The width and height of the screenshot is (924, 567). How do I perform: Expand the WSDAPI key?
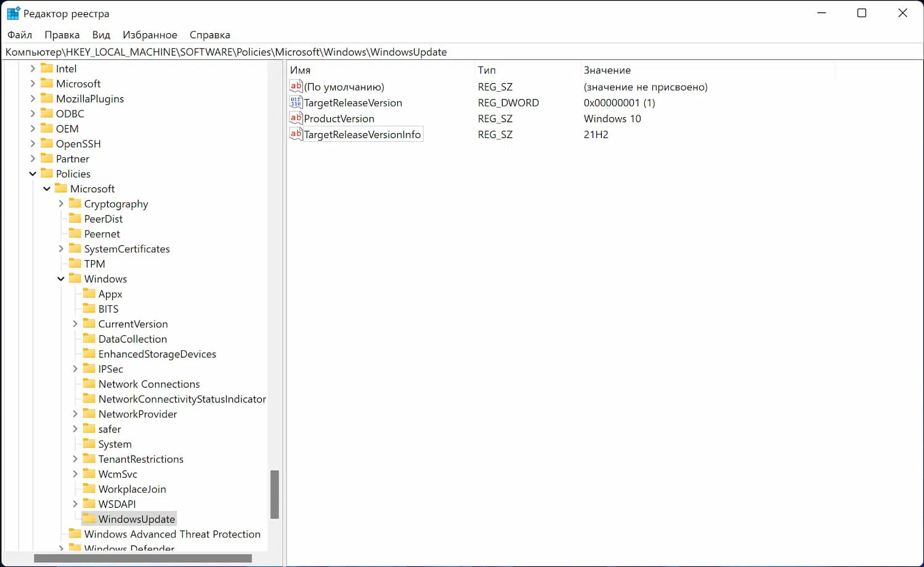coord(75,504)
